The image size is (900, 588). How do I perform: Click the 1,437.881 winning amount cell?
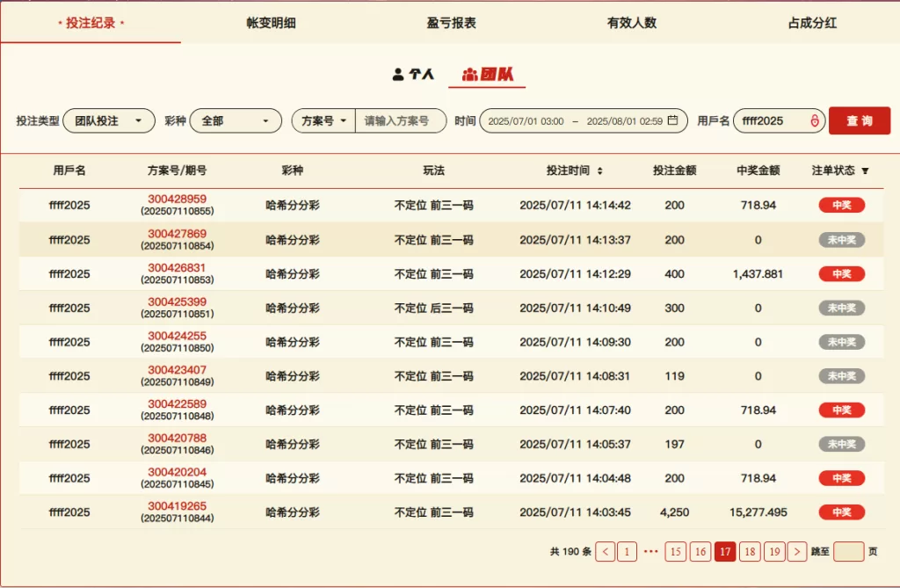[x=758, y=274]
